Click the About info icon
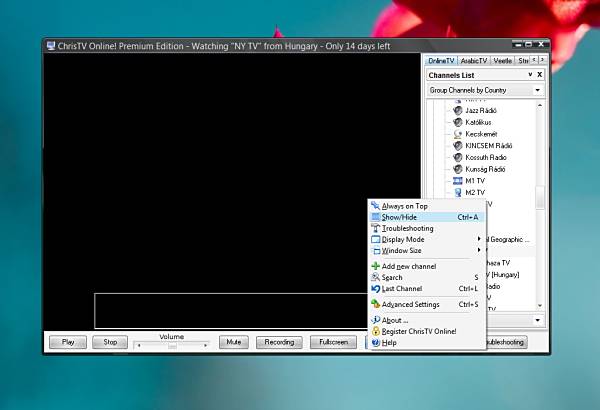 coord(375,320)
